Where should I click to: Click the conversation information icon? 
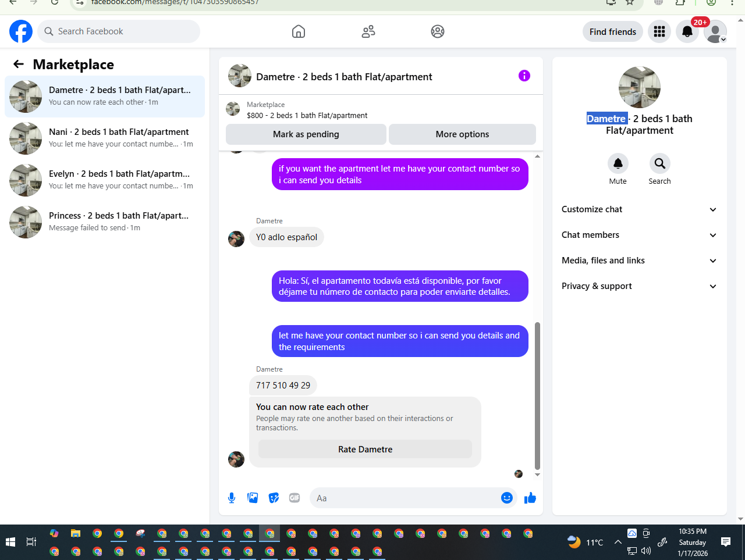tap(524, 76)
